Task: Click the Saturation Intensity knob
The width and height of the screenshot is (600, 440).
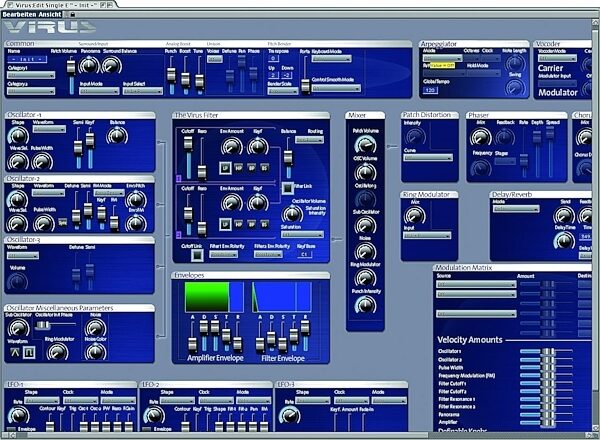Action: coord(292,215)
